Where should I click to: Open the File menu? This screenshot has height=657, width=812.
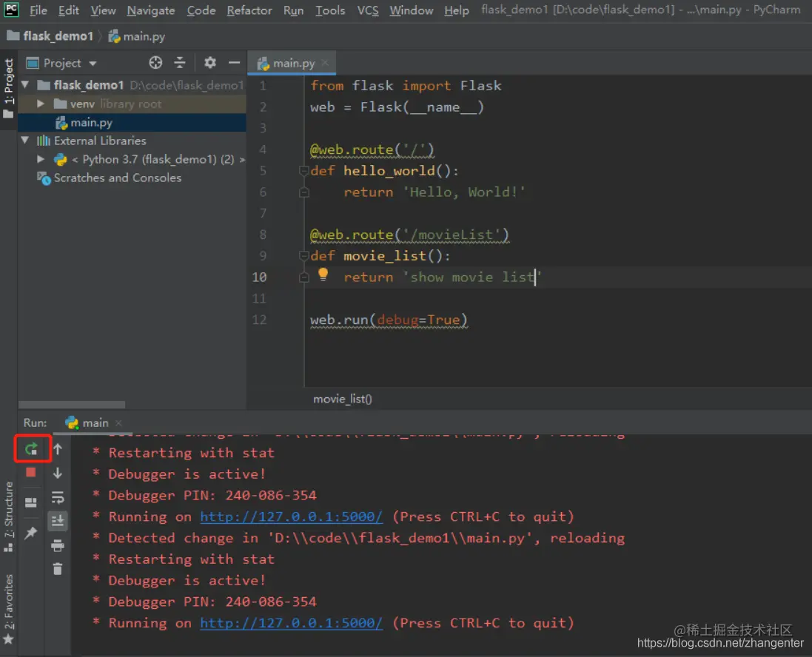tap(38, 10)
